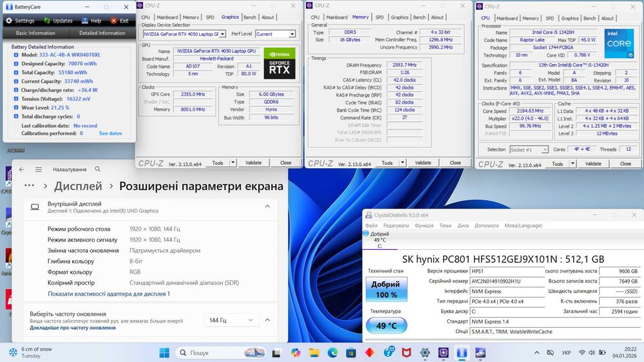Click the search magnifier in Settings header
Screen dimensions: 644x362
point(98,169)
